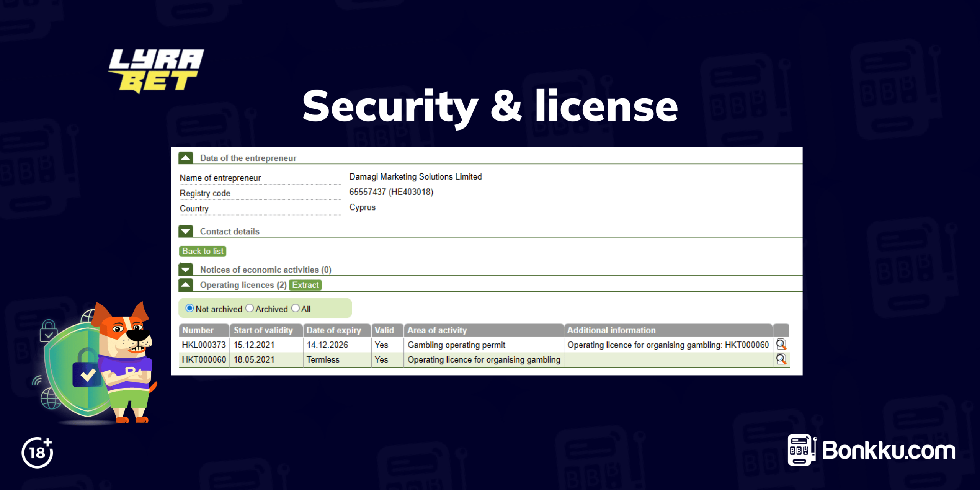Viewport: 980px width, 490px height.
Task: Click the Country field label
Action: click(194, 209)
